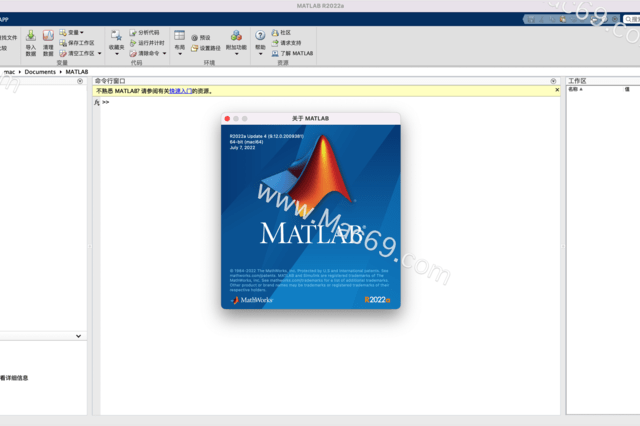Close the yellow getting-started banner
Screen dimensions: 640x426
[x=557, y=90]
